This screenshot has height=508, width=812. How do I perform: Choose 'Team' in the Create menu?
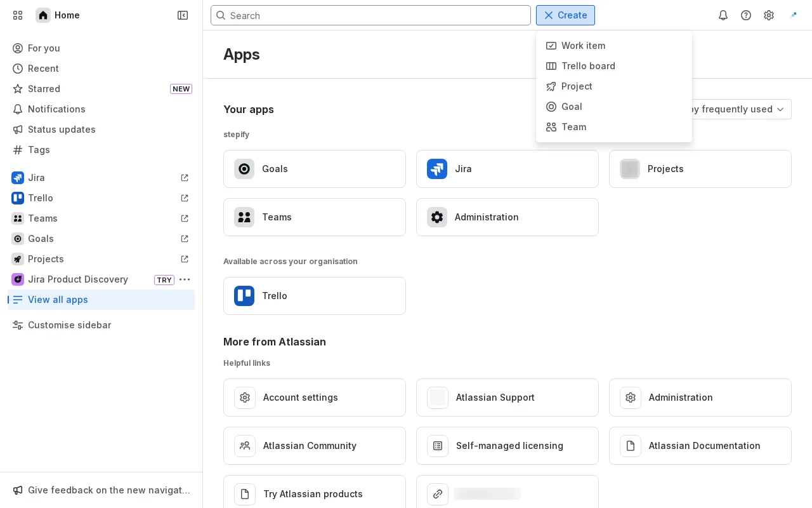(573, 127)
